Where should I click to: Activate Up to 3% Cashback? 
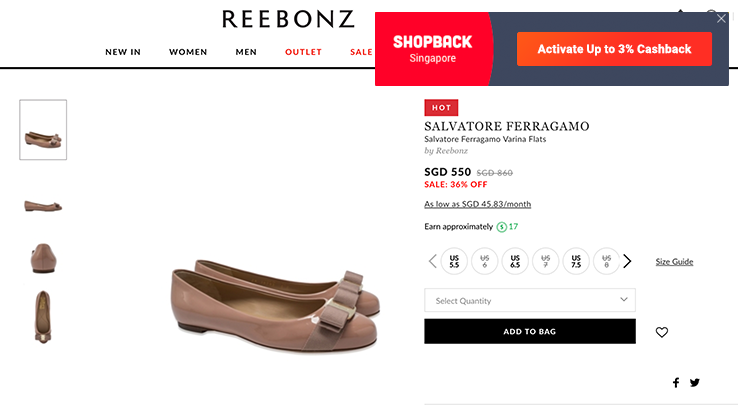(614, 49)
